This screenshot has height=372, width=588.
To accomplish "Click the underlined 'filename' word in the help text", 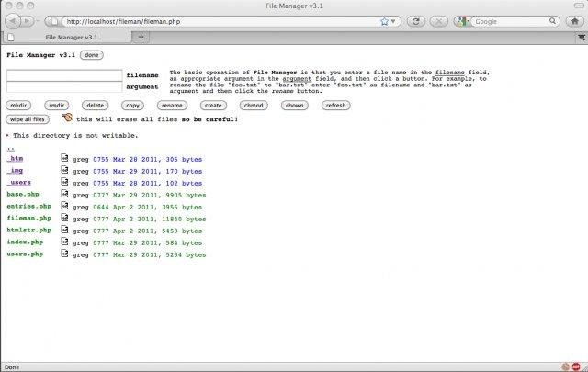I will point(450,73).
